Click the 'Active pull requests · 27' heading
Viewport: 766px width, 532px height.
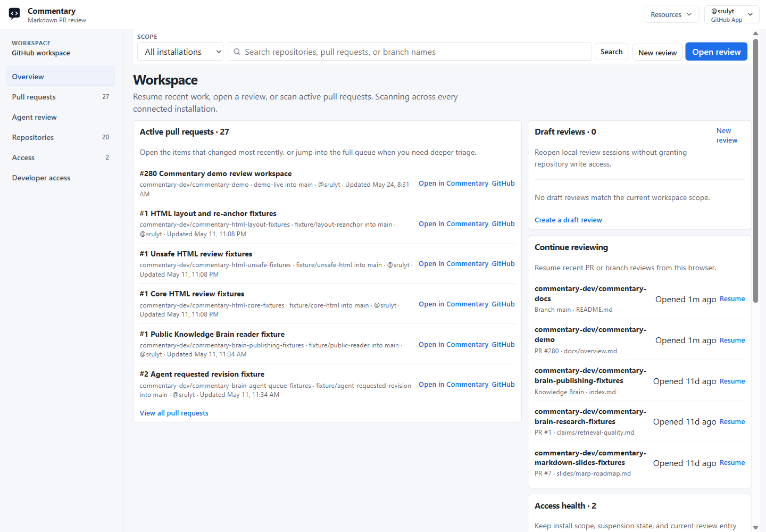pyautogui.click(x=184, y=132)
